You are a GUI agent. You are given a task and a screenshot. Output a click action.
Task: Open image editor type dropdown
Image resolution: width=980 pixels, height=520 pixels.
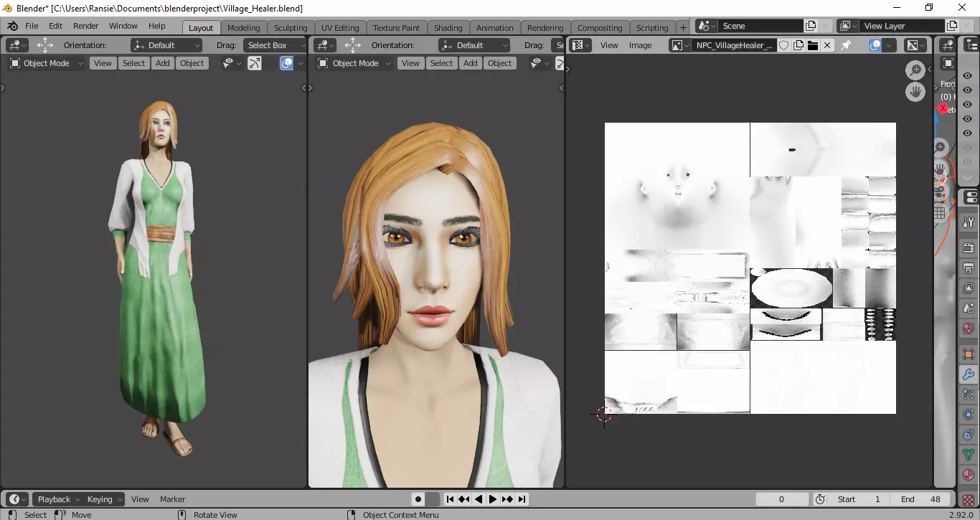[x=580, y=45]
